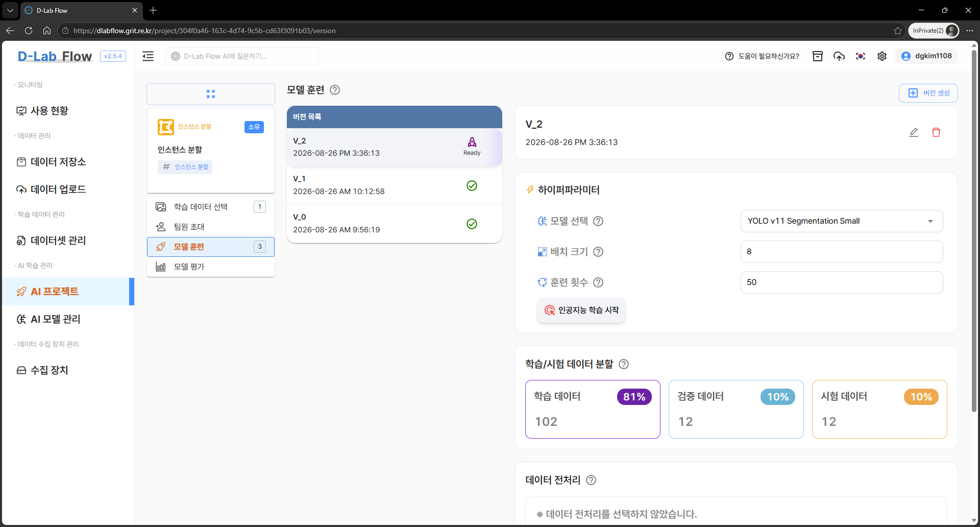
Task: Click help icon next to 데이터 전처리
Action: click(x=591, y=480)
